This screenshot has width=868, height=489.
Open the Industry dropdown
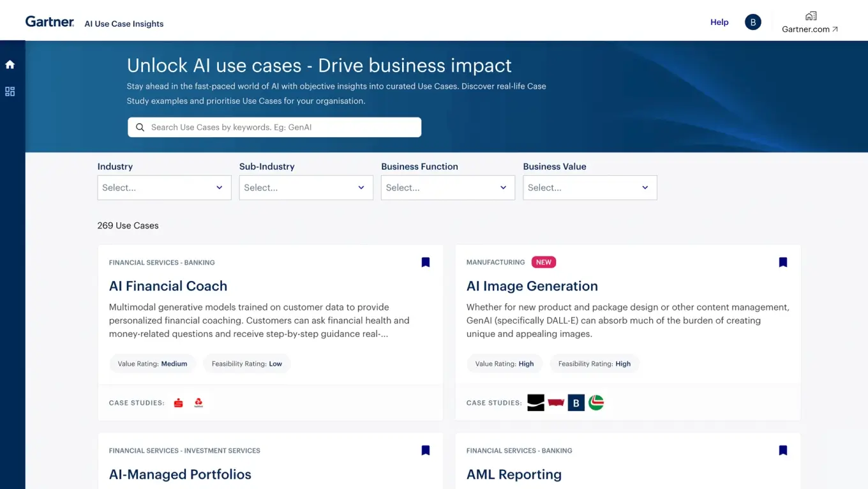(x=164, y=187)
